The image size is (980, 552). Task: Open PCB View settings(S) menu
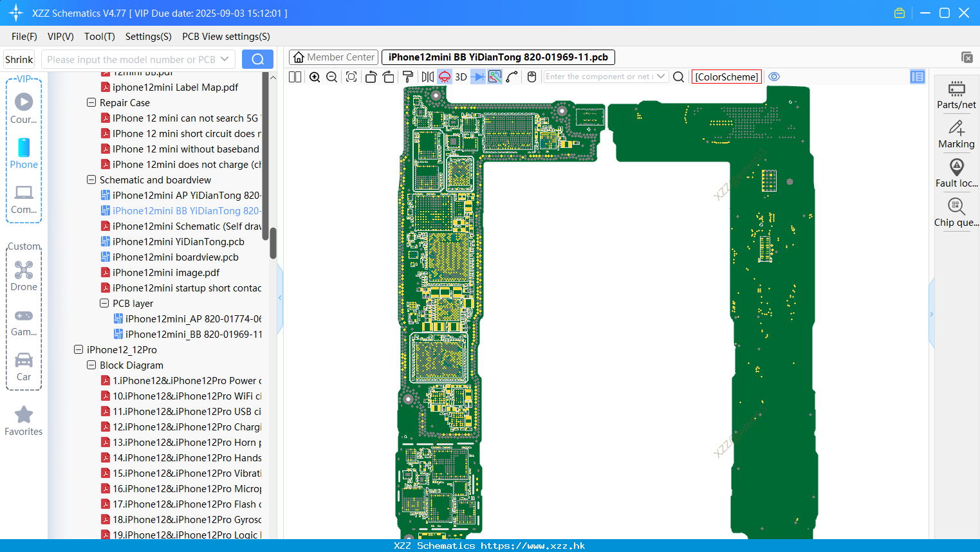tap(226, 37)
